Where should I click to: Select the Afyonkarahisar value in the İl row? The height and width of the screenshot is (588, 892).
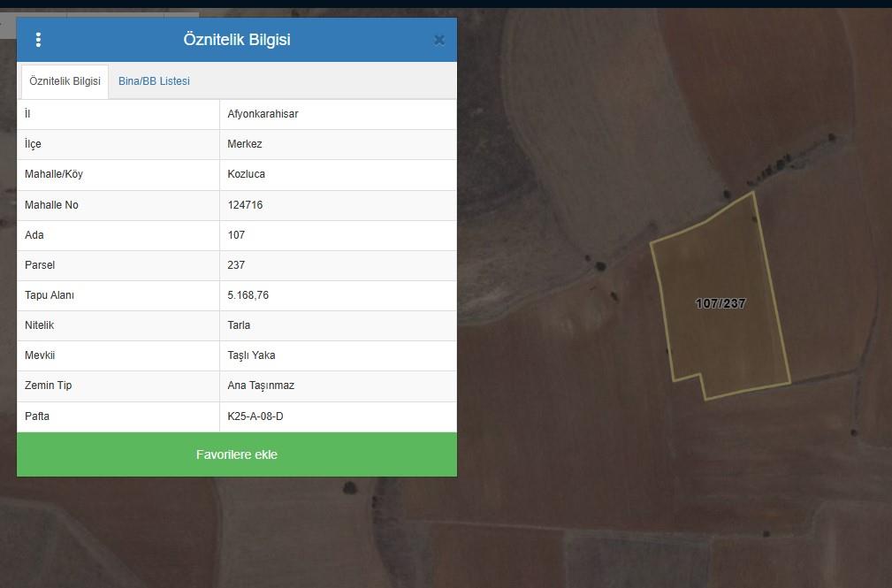(263, 114)
